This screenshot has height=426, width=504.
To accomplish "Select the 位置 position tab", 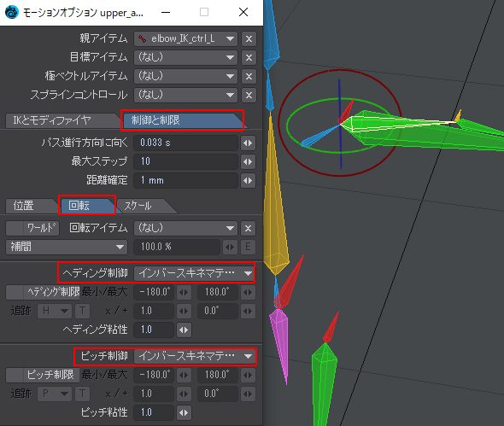I will pos(31,206).
